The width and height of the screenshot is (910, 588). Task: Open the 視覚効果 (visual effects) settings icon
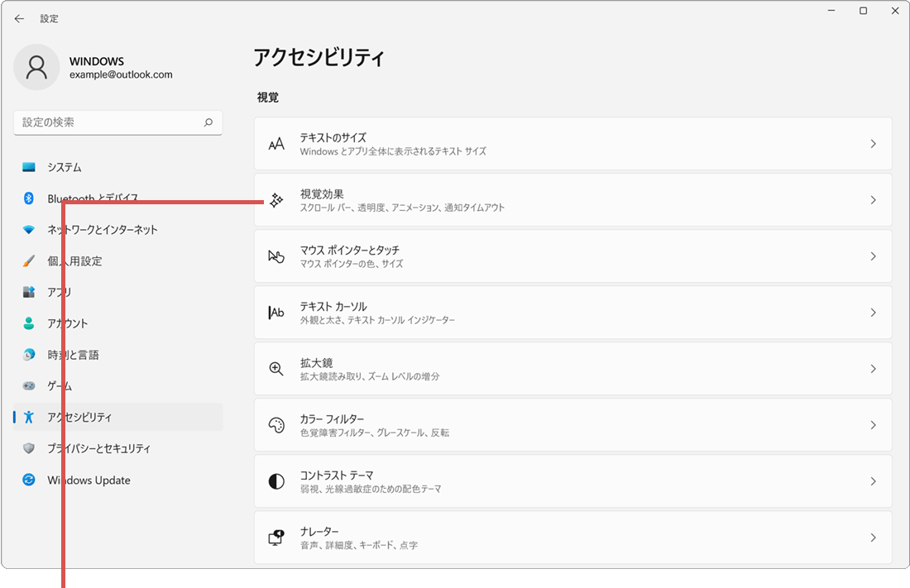click(275, 199)
